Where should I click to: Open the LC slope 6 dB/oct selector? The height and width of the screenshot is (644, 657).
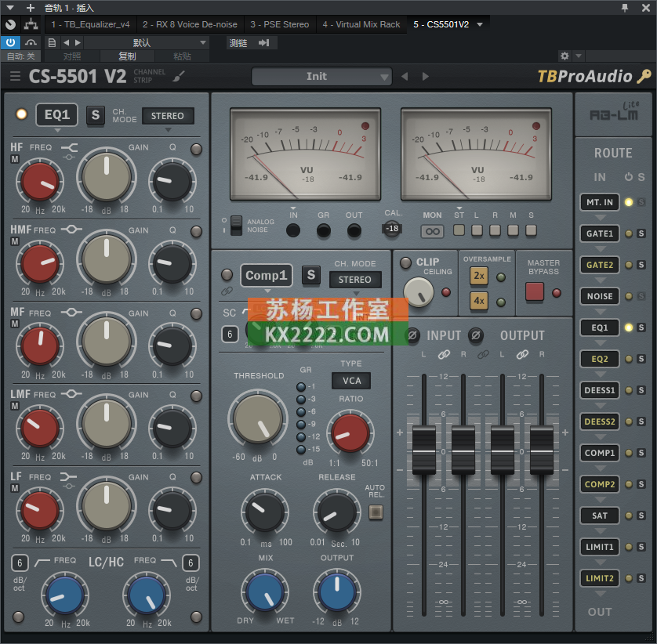click(20, 563)
